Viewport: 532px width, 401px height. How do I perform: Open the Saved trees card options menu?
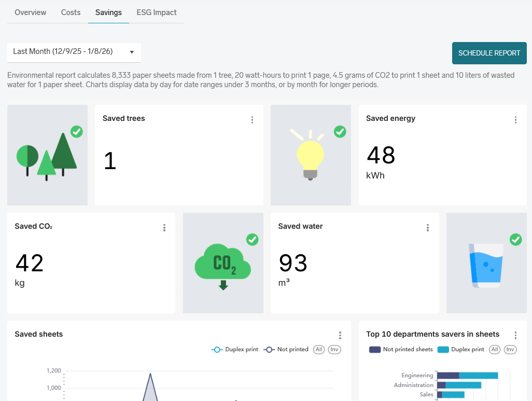pyautogui.click(x=252, y=120)
